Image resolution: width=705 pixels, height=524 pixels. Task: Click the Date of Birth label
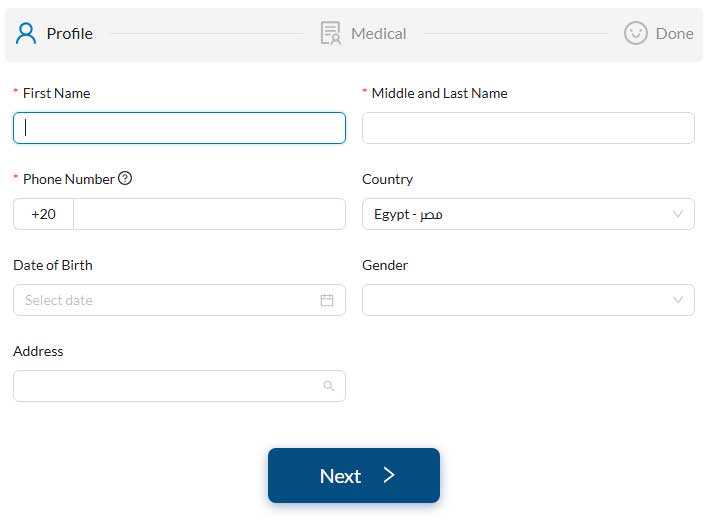53,265
